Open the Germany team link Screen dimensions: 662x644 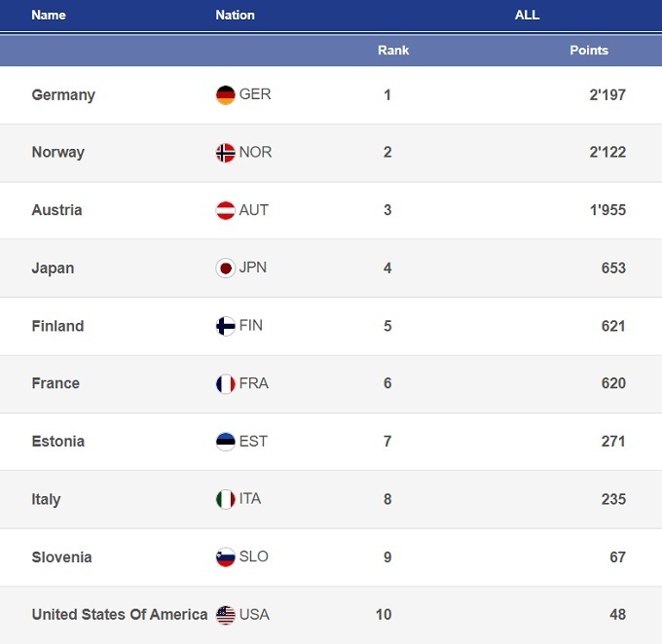(63, 95)
